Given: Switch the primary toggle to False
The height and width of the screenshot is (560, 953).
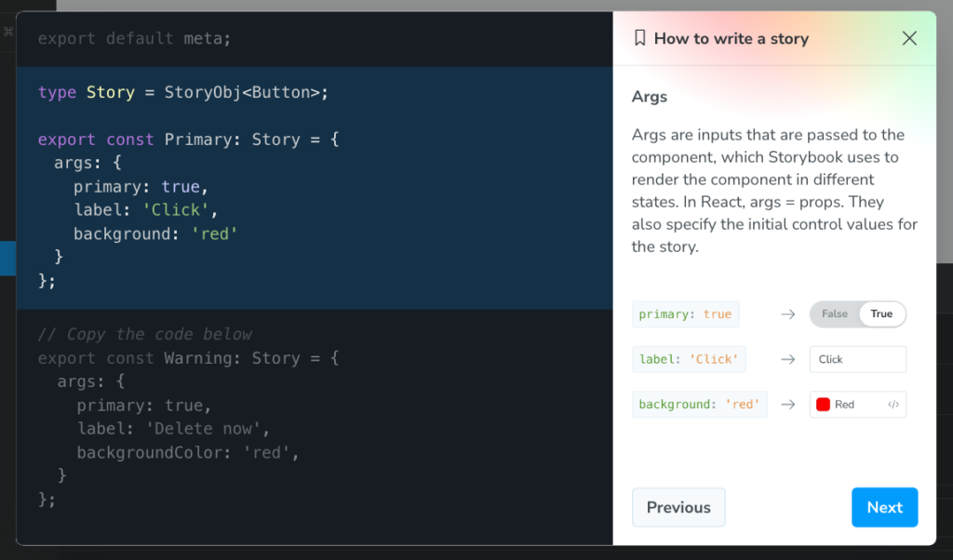Looking at the screenshot, I should click(834, 314).
